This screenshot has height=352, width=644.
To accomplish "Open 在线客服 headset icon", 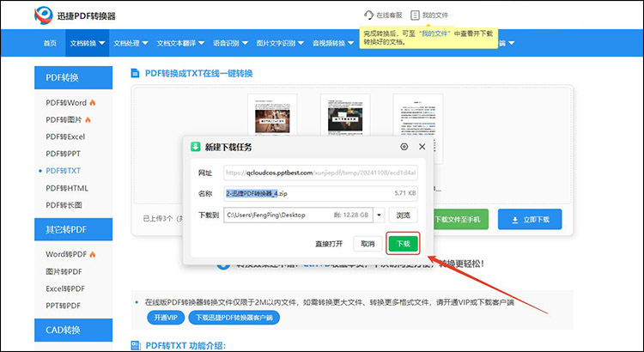I will (368, 15).
